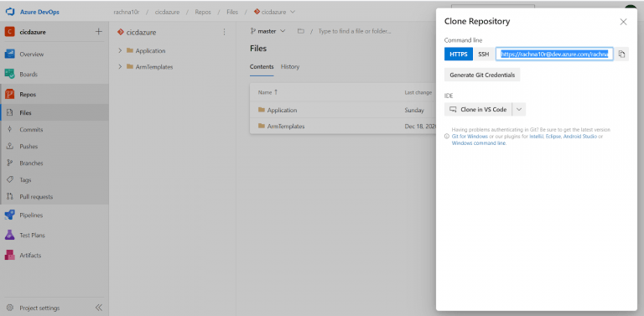The width and height of the screenshot is (644, 316).
Task: Open the master branch dropdown
Action: pyautogui.click(x=267, y=31)
